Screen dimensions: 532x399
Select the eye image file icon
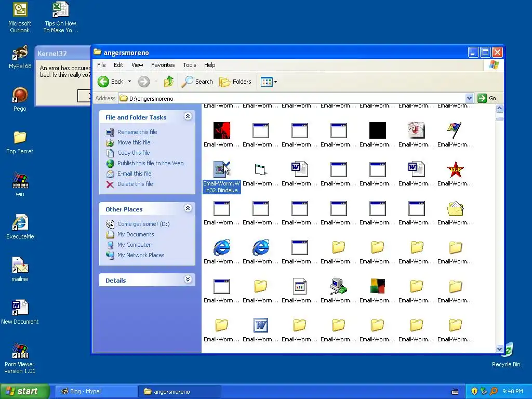(416, 130)
